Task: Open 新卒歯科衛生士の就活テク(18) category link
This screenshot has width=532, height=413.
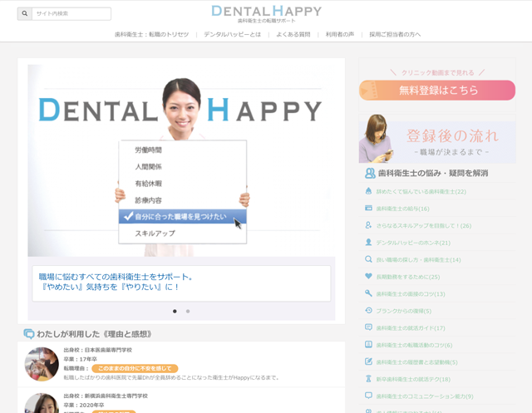Action: (413, 379)
